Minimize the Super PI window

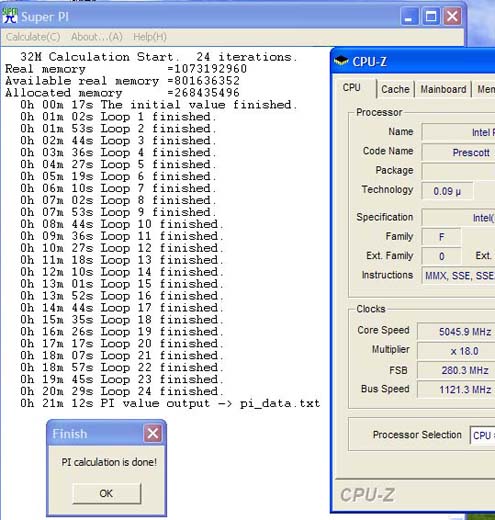pos(409,16)
